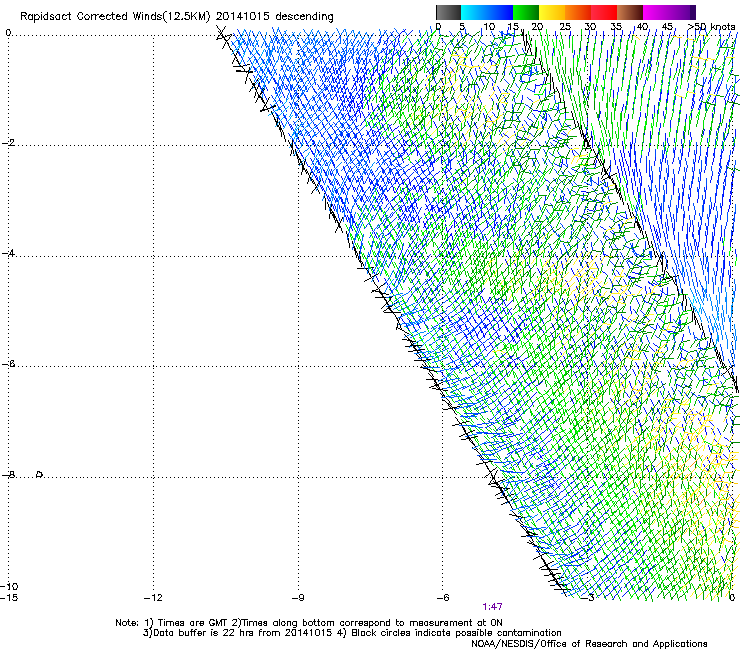
Task: Click the orange 25-30 knots legend color segment
Action: coord(578,12)
